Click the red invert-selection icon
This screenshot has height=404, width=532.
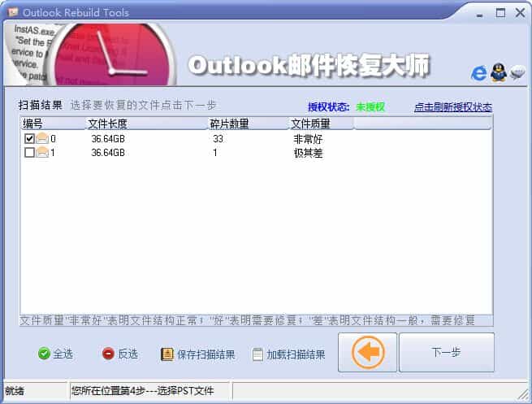108,354
